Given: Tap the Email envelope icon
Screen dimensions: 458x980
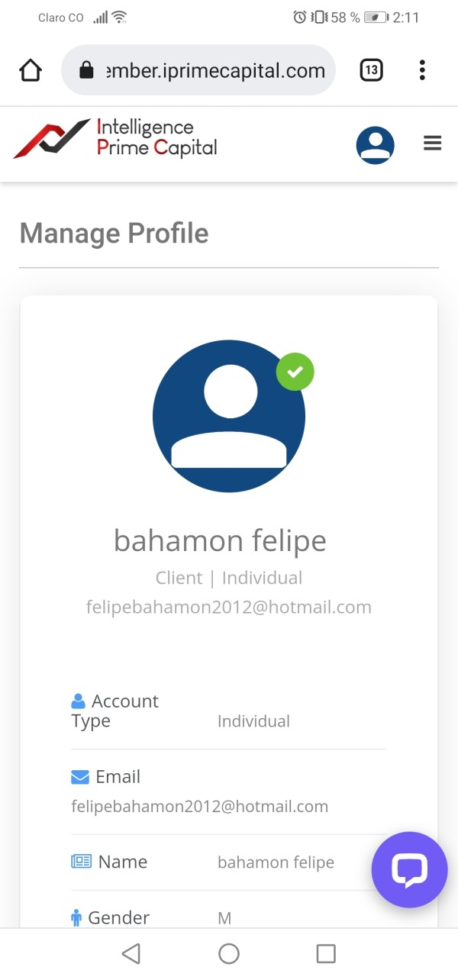Looking at the screenshot, I should (x=80, y=777).
